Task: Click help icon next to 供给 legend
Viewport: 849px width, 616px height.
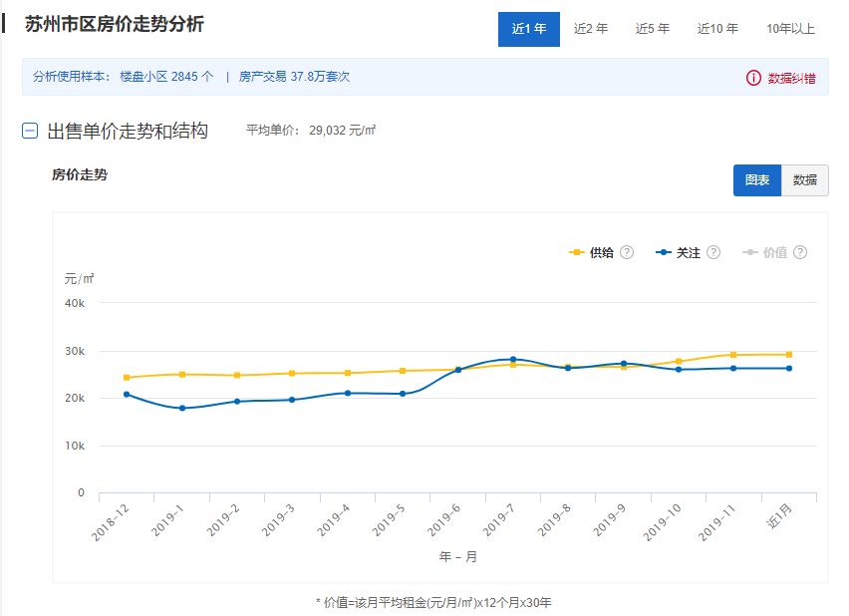Action: pyautogui.click(x=627, y=253)
